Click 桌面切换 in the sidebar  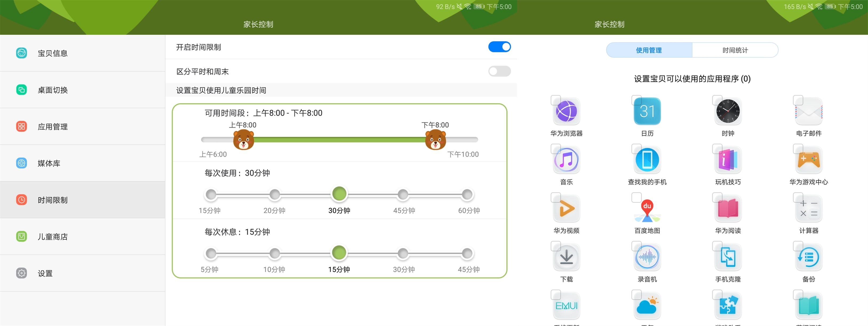(52, 90)
